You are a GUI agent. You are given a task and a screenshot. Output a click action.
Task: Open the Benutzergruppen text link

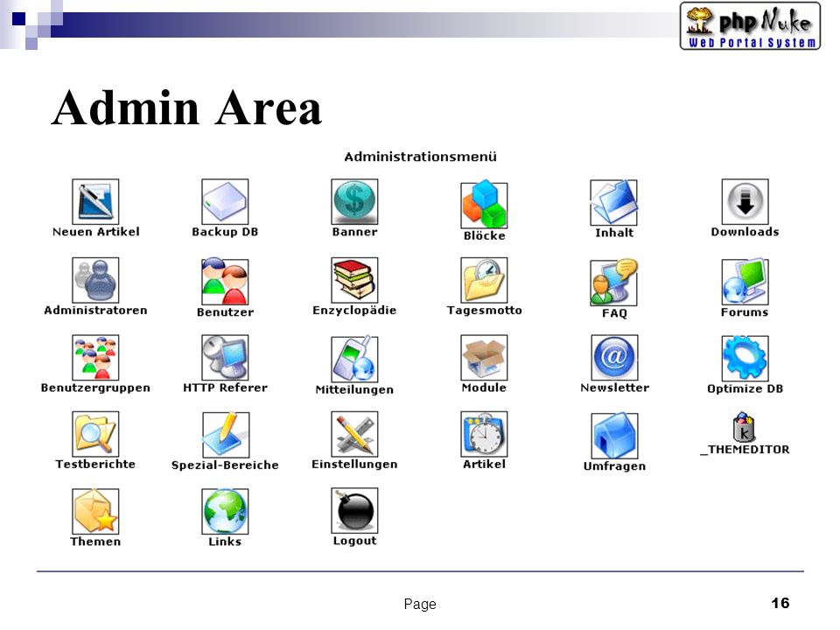[95, 388]
